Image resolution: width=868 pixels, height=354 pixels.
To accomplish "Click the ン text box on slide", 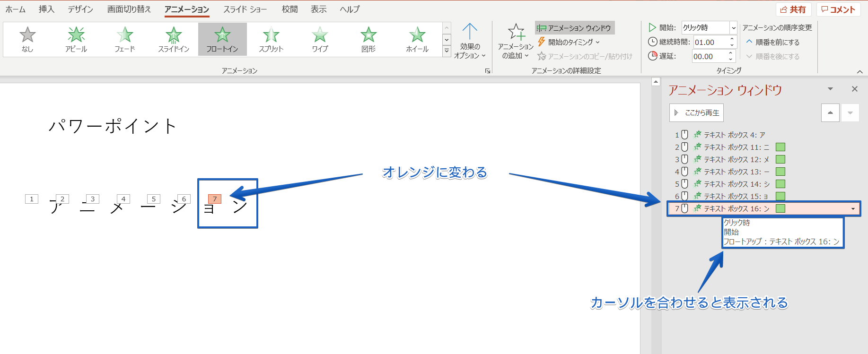I will pos(240,207).
